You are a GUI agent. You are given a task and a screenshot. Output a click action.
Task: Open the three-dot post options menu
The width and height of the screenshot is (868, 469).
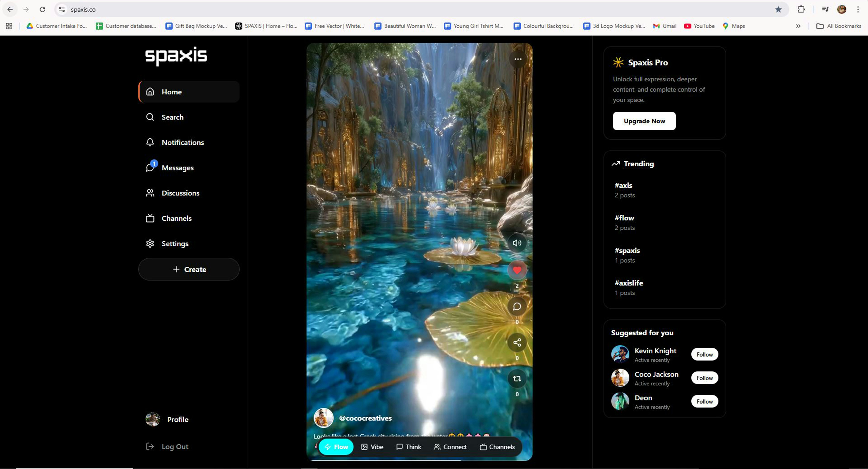tap(518, 59)
